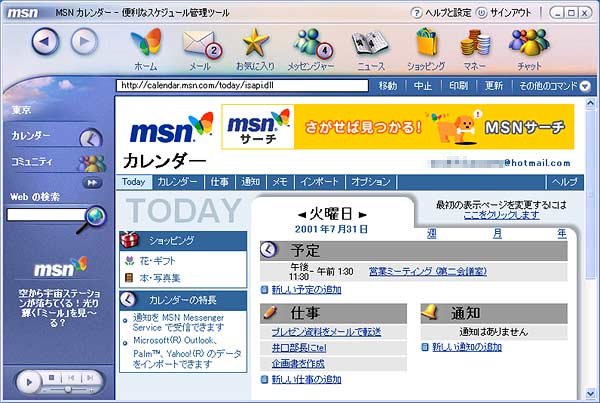Image resolution: width=600 pixels, height=403 pixels.
Task: Open 営業ミーティング appointment link
Action: [x=428, y=271]
